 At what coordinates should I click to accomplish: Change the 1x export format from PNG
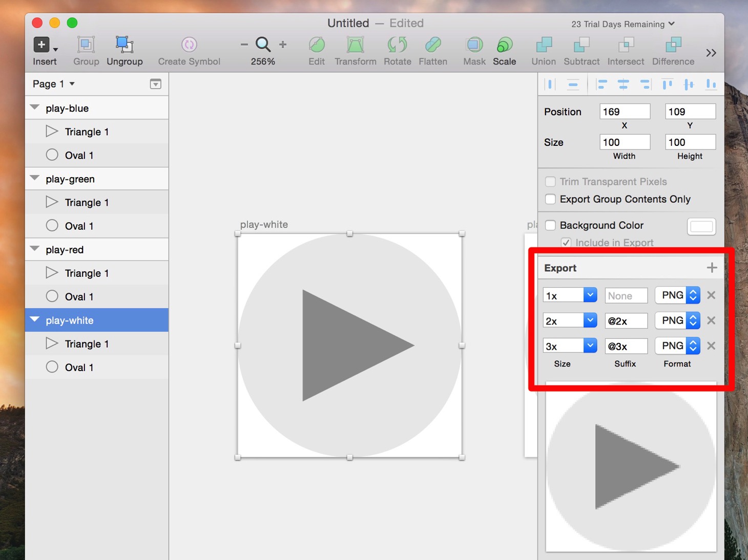click(x=677, y=295)
